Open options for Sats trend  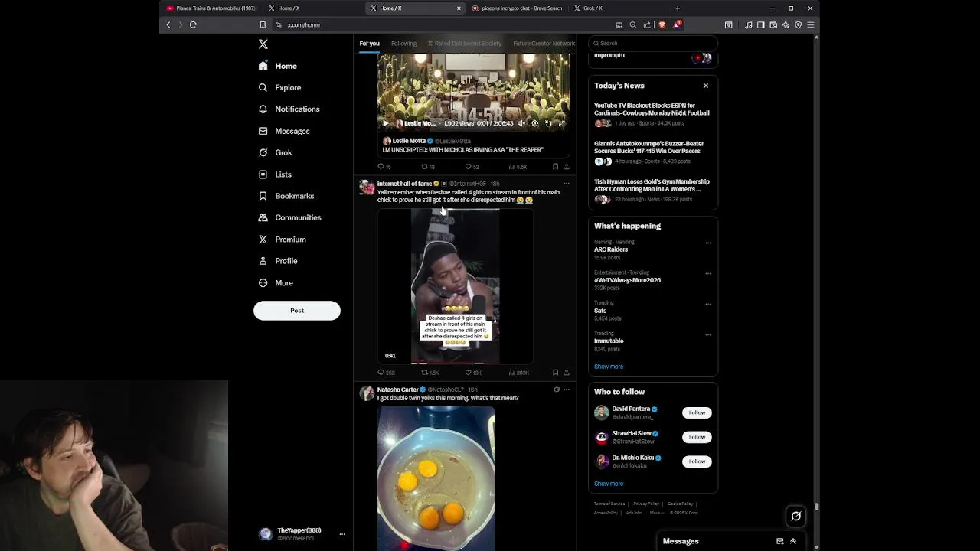tap(707, 304)
